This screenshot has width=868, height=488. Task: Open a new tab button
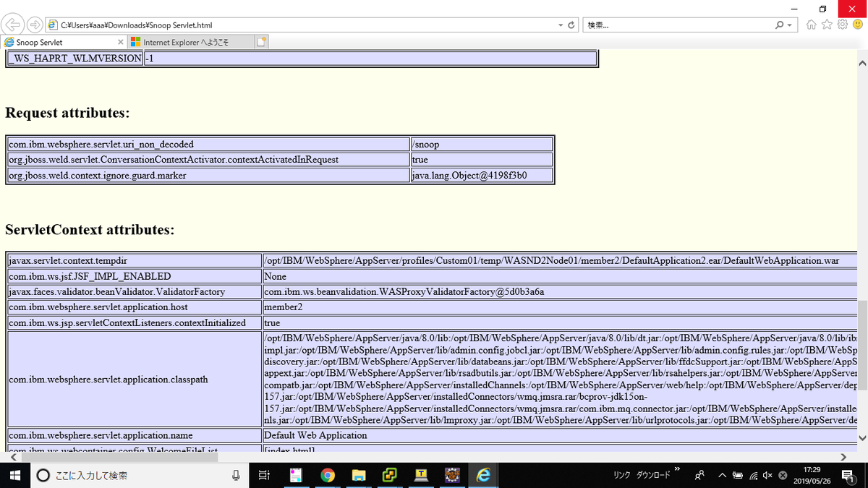click(x=262, y=42)
